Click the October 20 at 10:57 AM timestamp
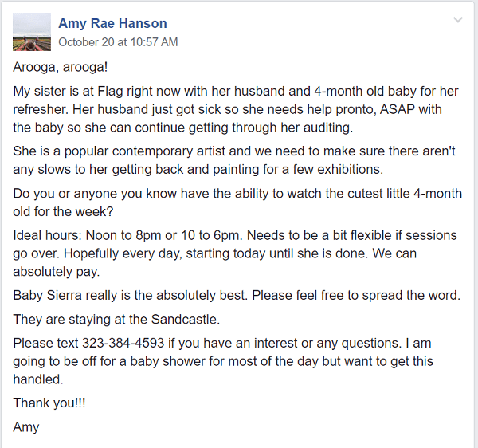 [118, 42]
